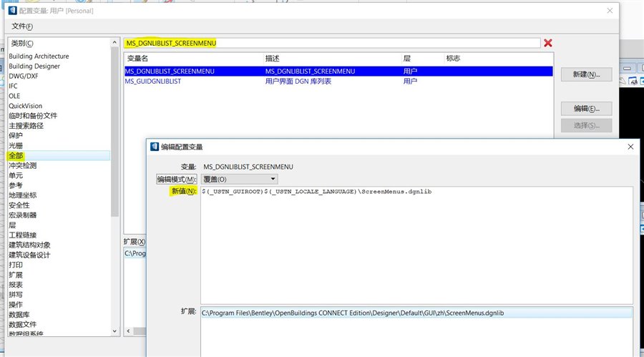Click the category list scroll up arrow
Viewport: 644px width, 357px height.
point(114,42)
